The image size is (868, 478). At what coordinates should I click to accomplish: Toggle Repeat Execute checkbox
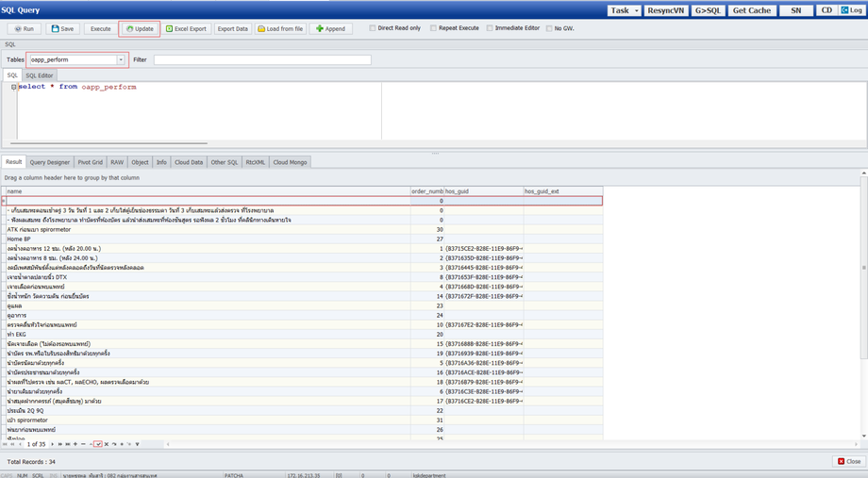(433, 28)
